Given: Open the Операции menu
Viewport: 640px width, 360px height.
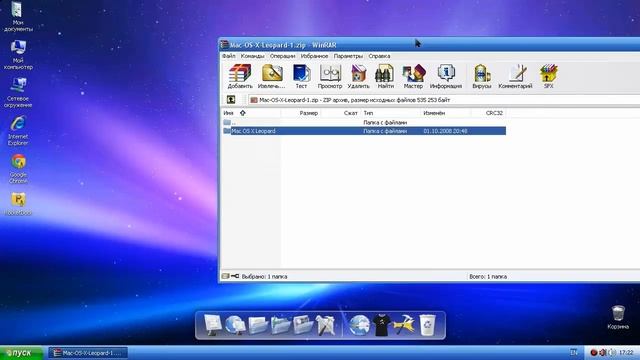Looking at the screenshot, I should point(282,56).
